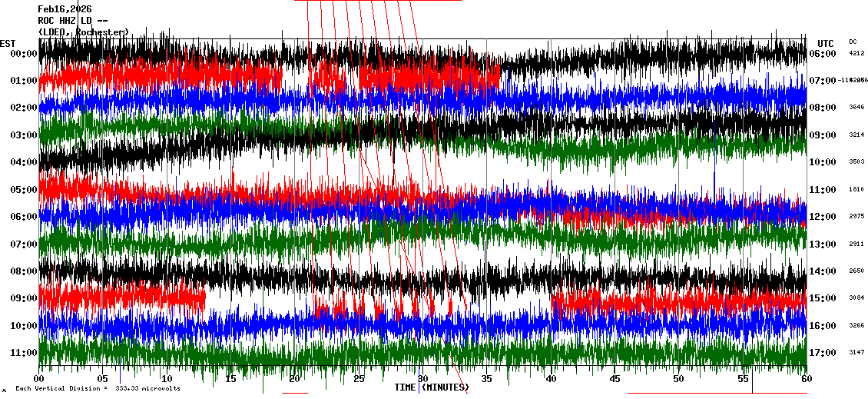The height and width of the screenshot is (399, 868).
Task: Click the EST column header
Action: click(x=8, y=43)
